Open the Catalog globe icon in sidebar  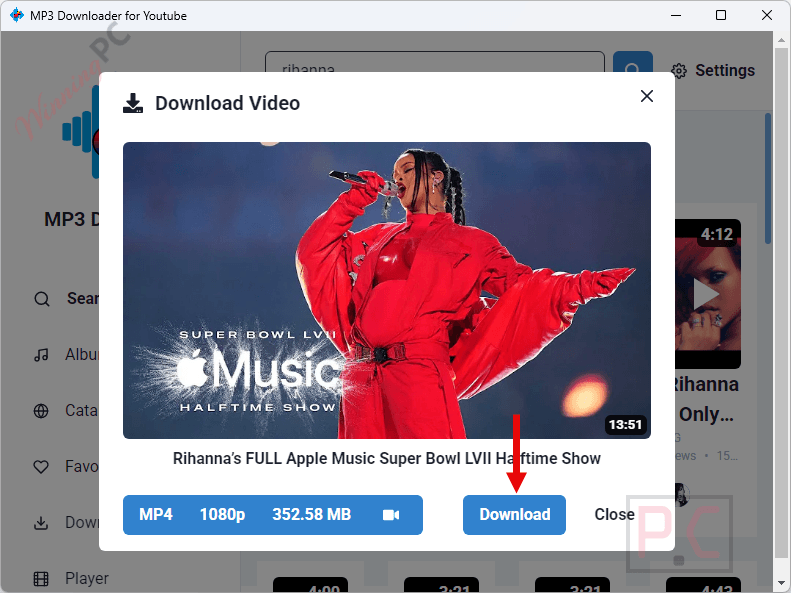pos(41,411)
